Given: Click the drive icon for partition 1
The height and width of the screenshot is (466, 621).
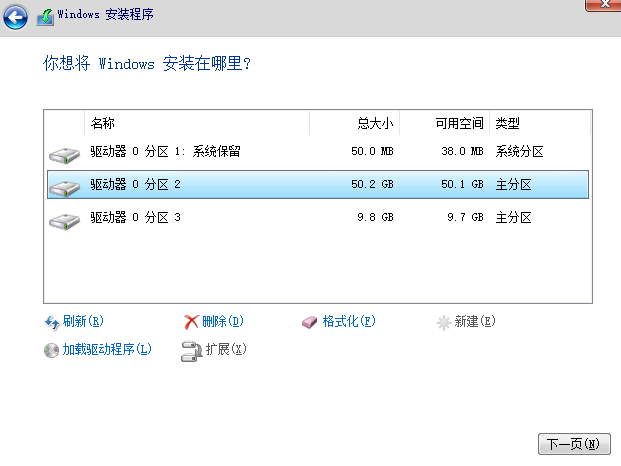Looking at the screenshot, I should coord(64,154).
